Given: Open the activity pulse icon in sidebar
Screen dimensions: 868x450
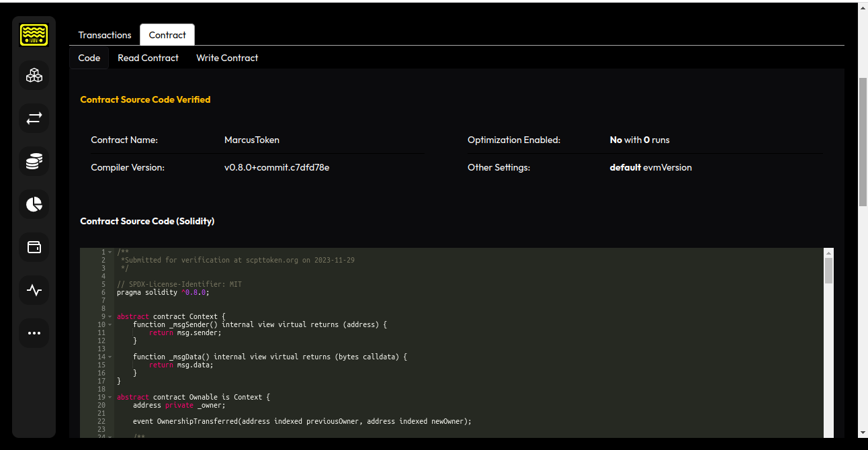Looking at the screenshot, I should click(x=34, y=290).
